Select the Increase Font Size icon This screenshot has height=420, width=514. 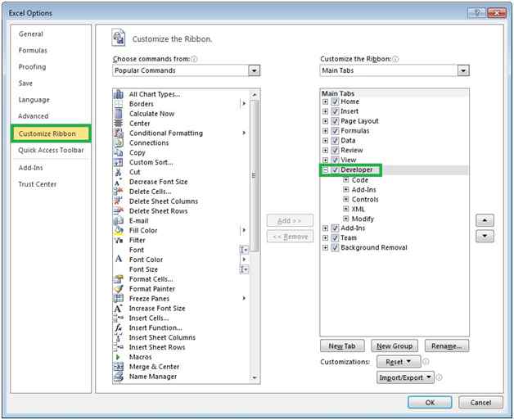pos(119,309)
